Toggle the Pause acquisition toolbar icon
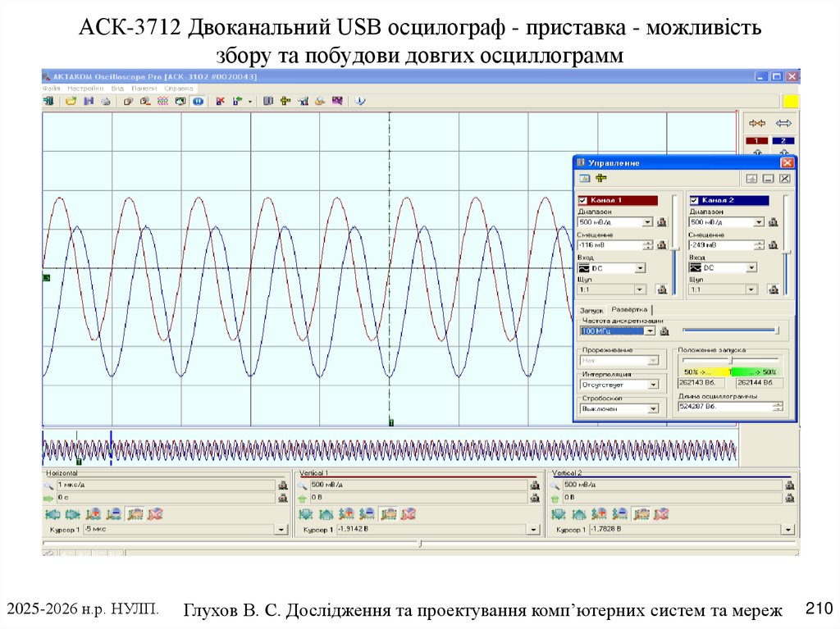840x629 pixels. pyautogui.click(x=196, y=101)
